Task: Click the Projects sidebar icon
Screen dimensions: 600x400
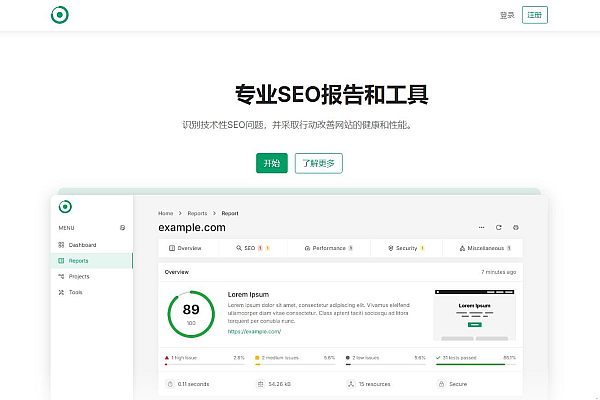Action: [61, 276]
